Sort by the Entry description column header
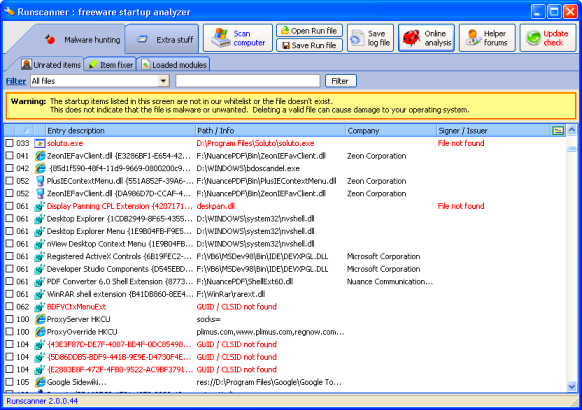Screen dimensions: 582x410 click(120, 131)
